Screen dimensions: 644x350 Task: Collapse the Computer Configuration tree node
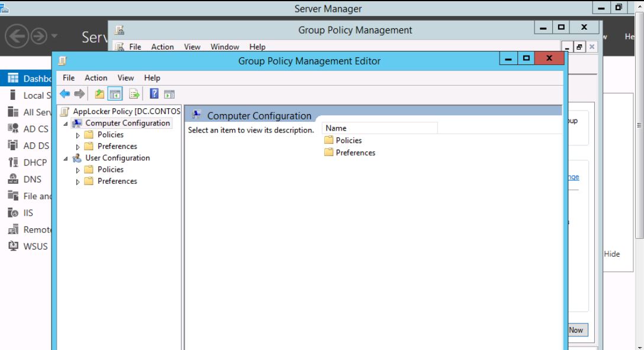point(66,123)
